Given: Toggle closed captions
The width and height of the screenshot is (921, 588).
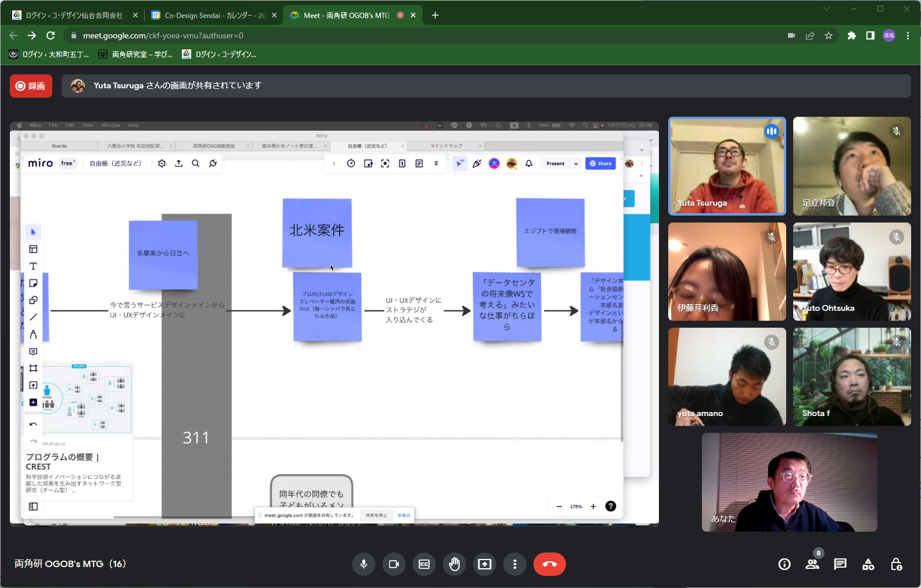Looking at the screenshot, I should (x=424, y=564).
